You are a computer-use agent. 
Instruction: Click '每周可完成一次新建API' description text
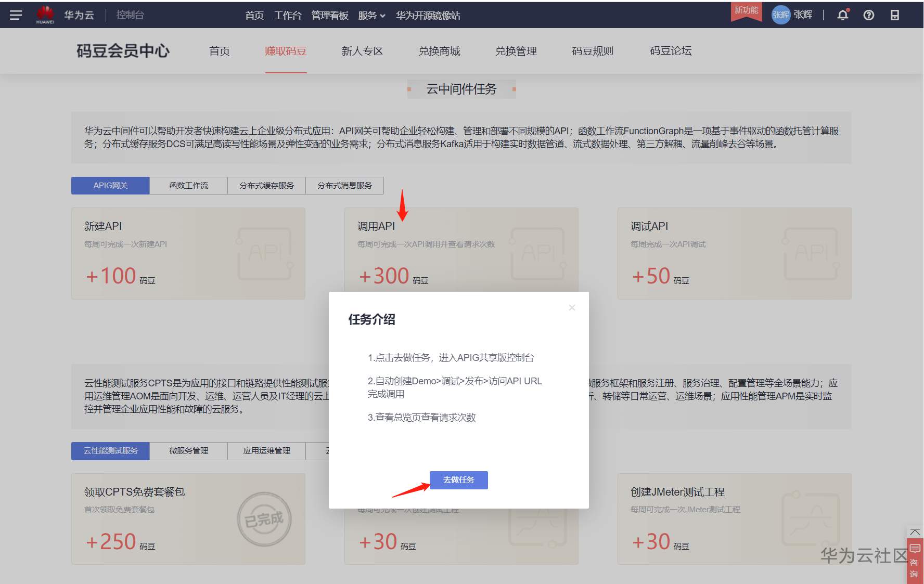[126, 244]
